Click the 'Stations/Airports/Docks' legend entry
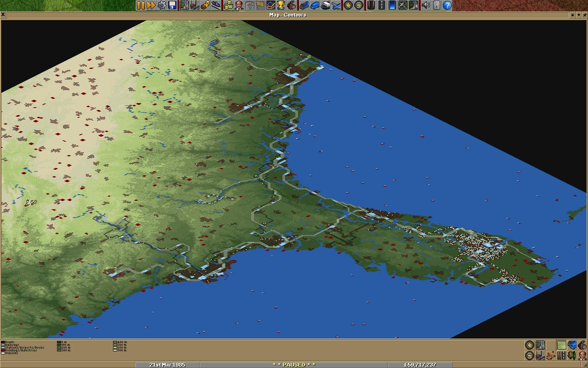This screenshot has width=588, height=368. pyautogui.click(x=23, y=348)
